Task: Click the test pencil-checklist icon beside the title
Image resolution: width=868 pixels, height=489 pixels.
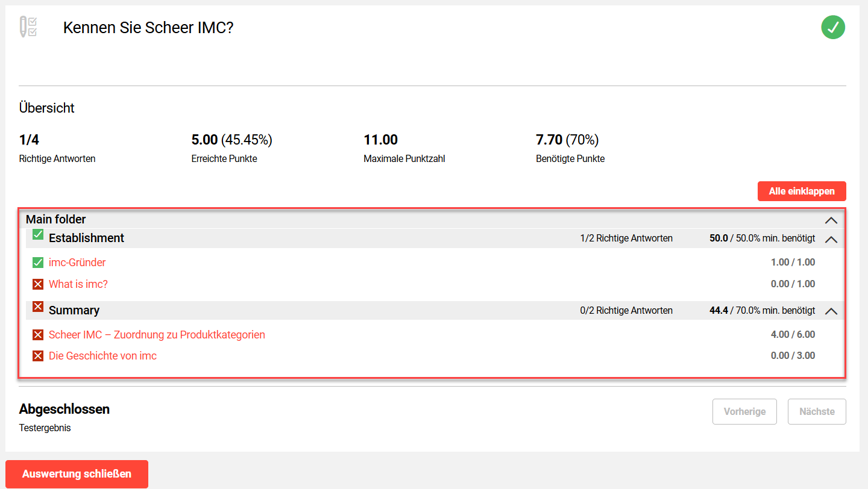Action: (28, 27)
